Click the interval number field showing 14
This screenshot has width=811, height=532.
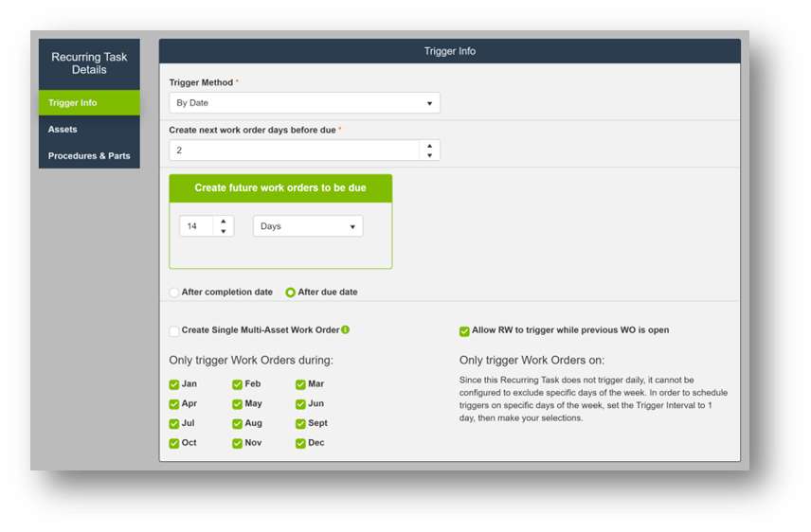coord(197,226)
